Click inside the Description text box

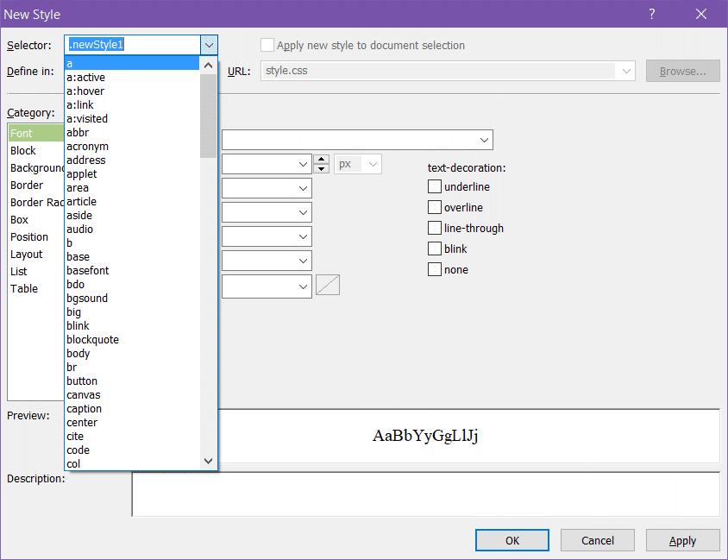(x=425, y=494)
